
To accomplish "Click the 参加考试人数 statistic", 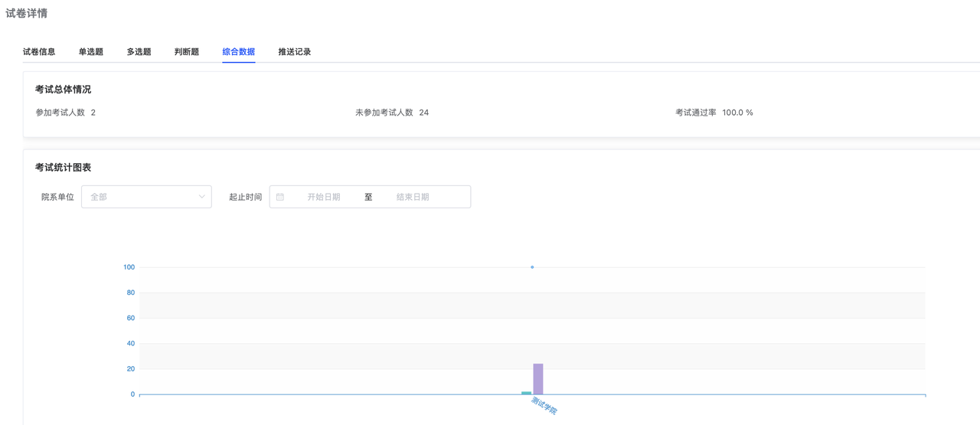I will click(65, 113).
